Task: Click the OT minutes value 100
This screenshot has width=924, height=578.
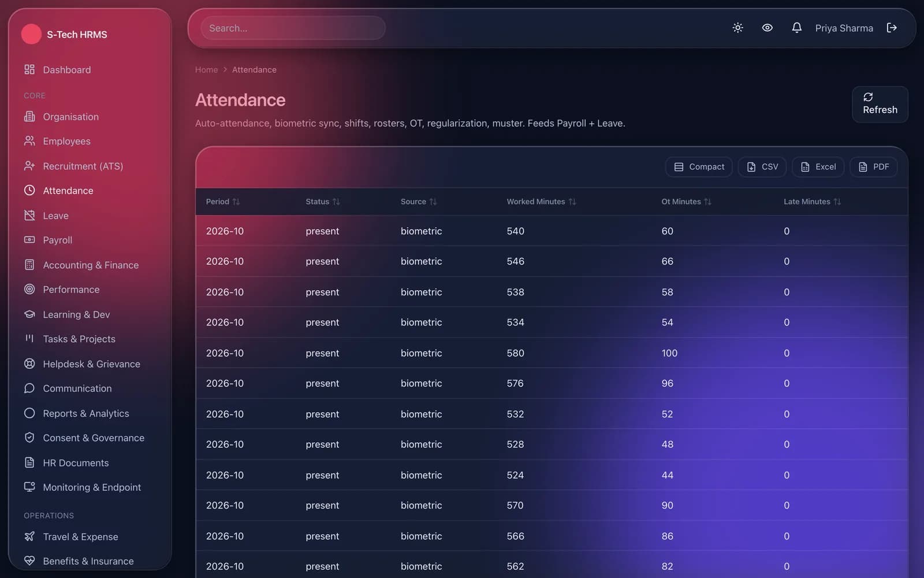Action: tap(669, 353)
